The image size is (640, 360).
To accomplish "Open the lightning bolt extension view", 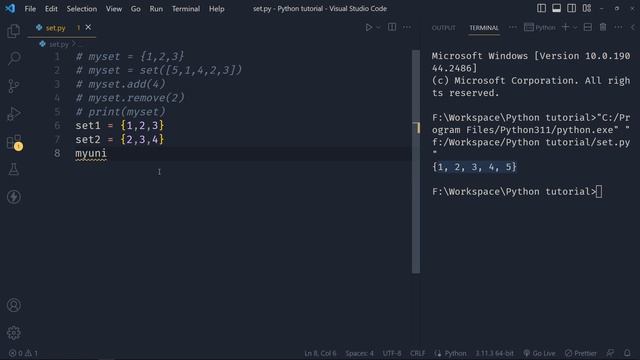I will (x=13, y=197).
